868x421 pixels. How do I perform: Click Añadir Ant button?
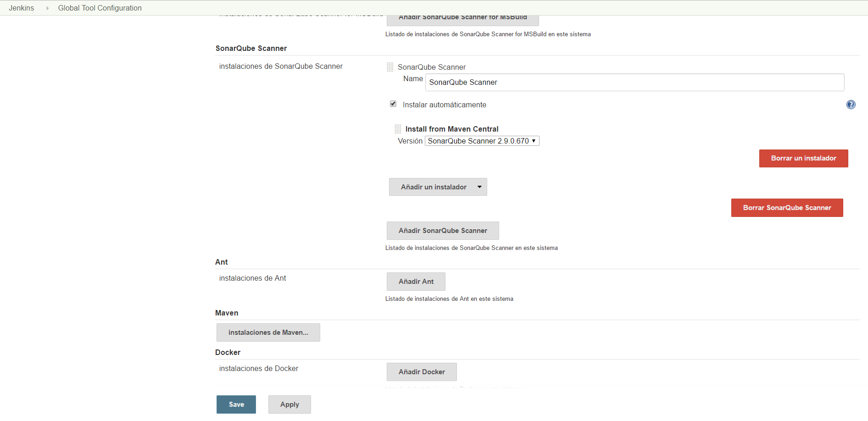click(x=416, y=282)
